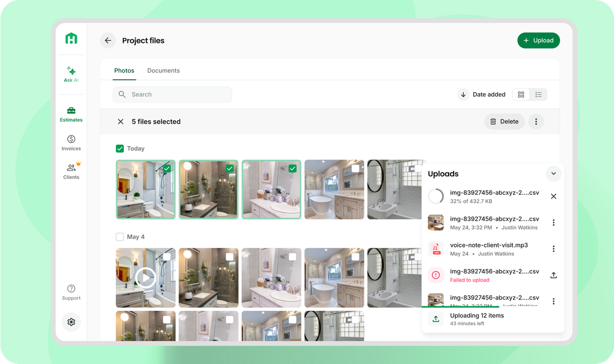Check the glass shower photo in May 4's first row
The height and width of the screenshot is (364, 614).
point(230,257)
